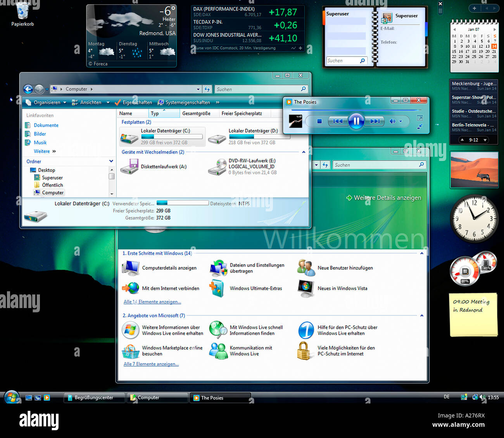The image size is (504, 438).
Task: Click the system tray network icon
Action: [475, 397]
